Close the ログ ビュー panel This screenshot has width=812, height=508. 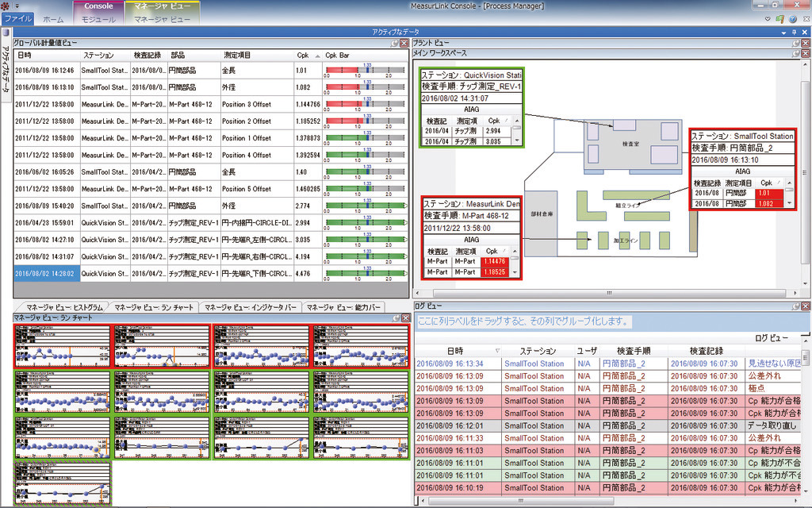coord(806,306)
